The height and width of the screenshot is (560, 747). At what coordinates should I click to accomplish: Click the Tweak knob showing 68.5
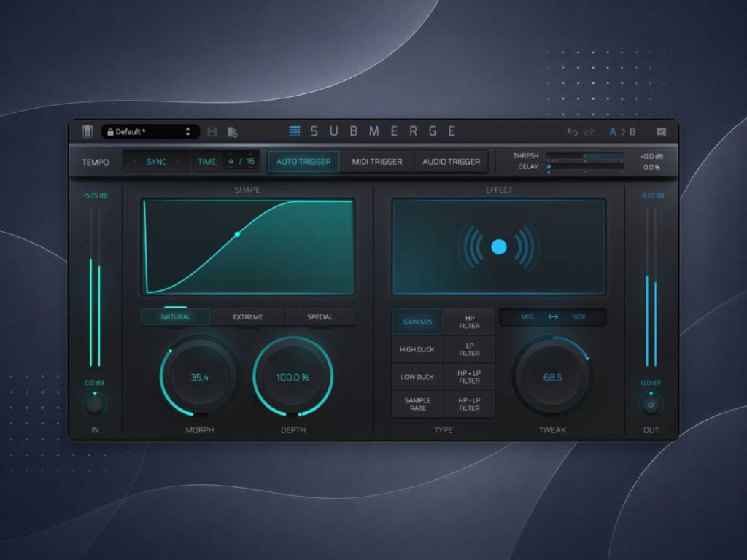553,377
